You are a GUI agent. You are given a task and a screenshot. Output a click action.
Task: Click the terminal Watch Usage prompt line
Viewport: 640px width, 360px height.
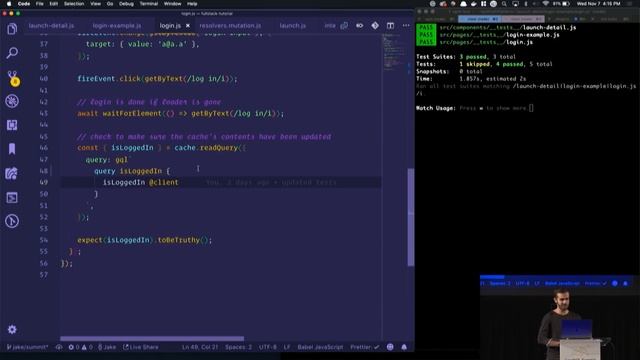pos(474,108)
